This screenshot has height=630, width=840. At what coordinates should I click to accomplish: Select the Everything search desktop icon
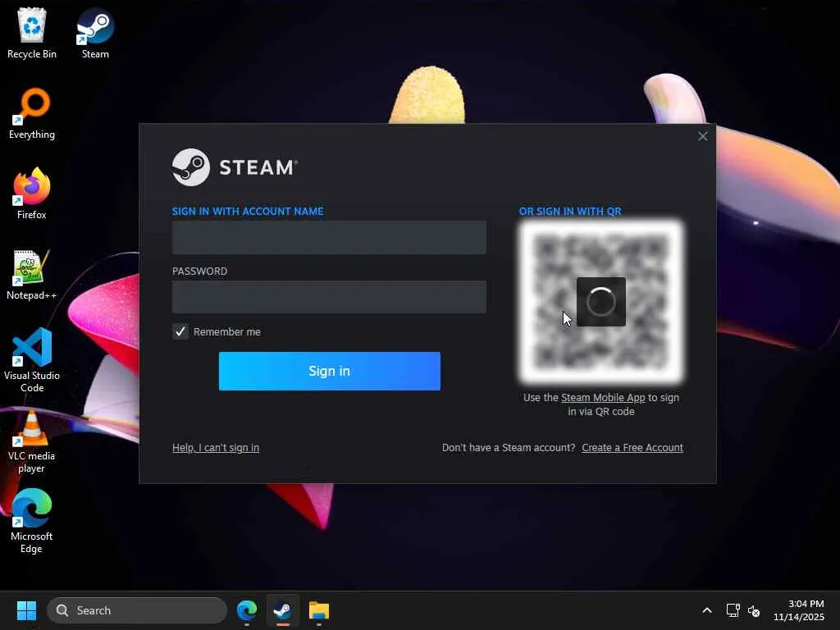pyautogui.click(x=32, y=113)
